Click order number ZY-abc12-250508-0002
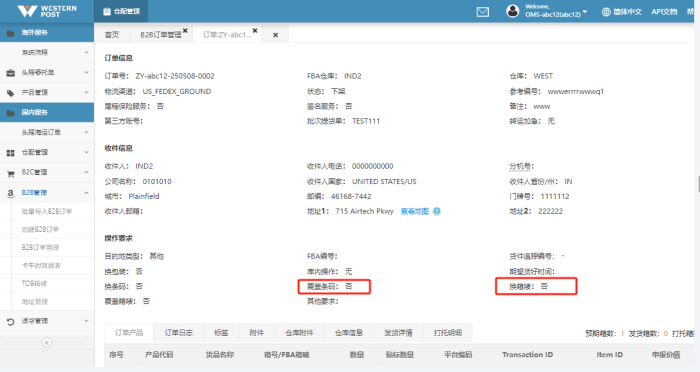 pyautogui.click(x=175, y=76)
